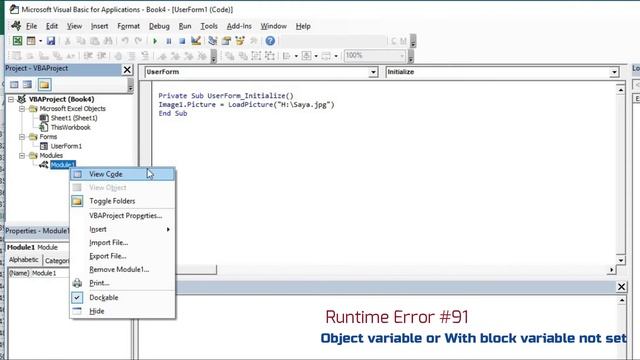
Task: Save the workbook with floppy disk icon
Action: [51, 41]
